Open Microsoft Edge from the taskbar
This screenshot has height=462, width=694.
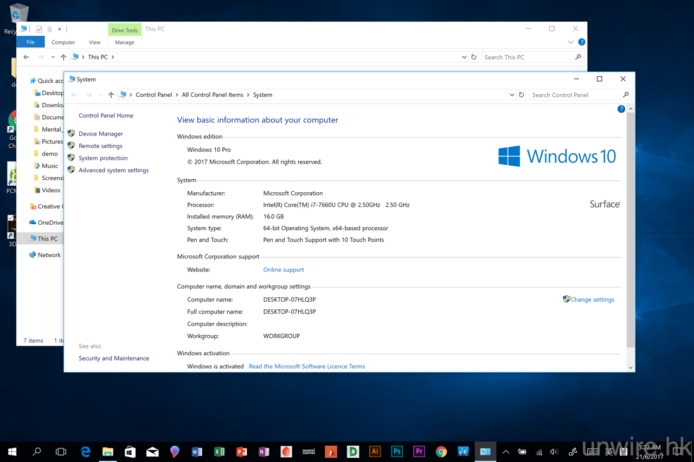(x=86, y=451)
